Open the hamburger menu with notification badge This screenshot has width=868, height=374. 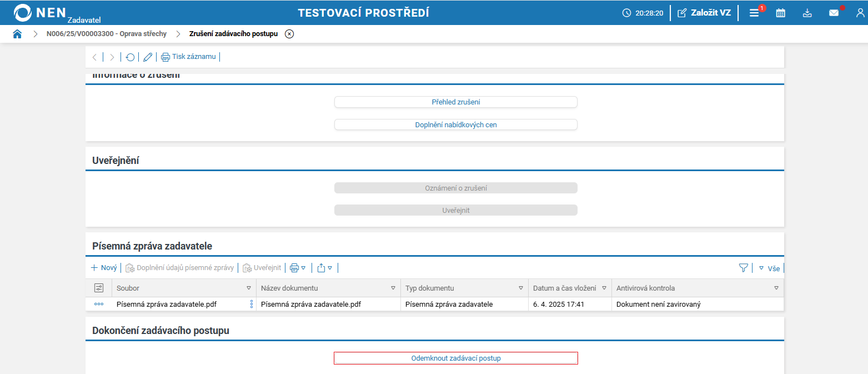(754, 12)
